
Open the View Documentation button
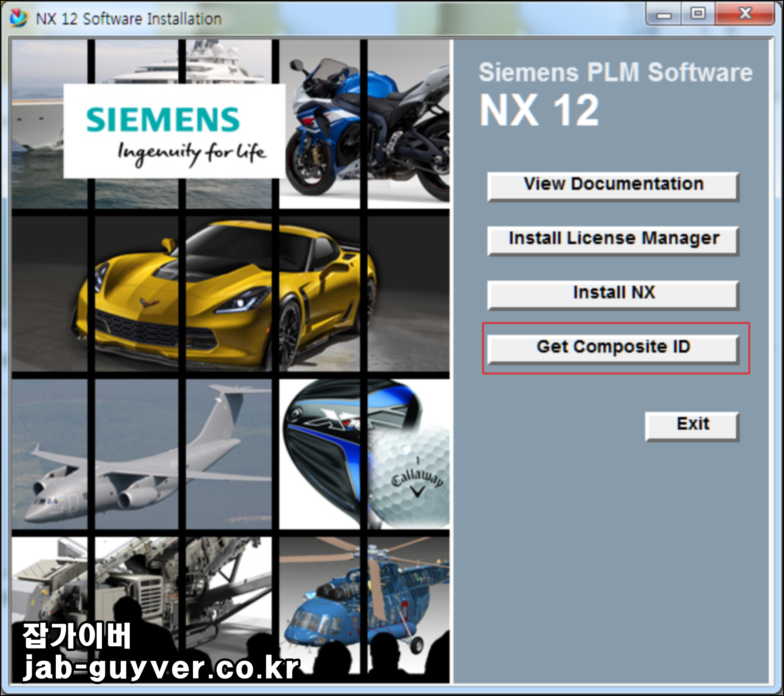coord(613,186)
